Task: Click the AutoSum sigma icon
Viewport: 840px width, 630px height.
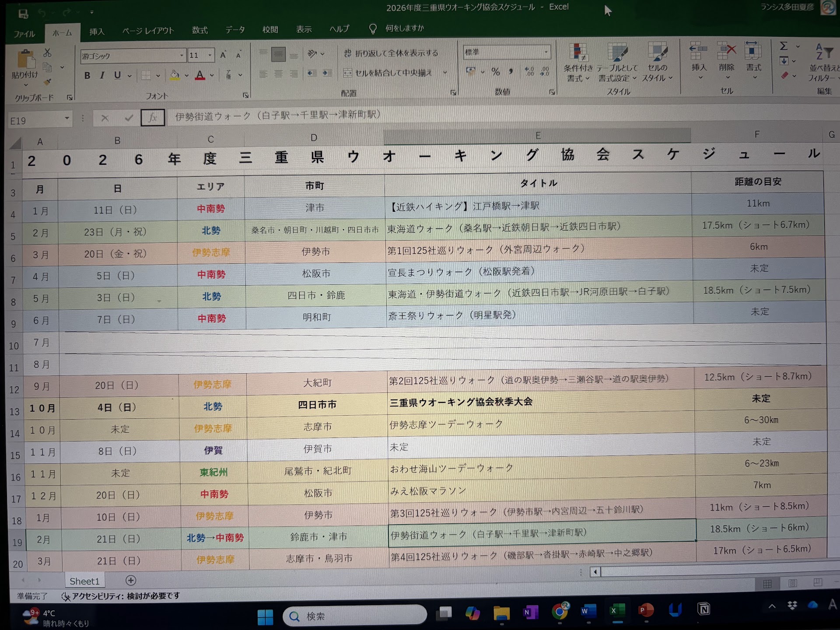Action: pos(784,46)
